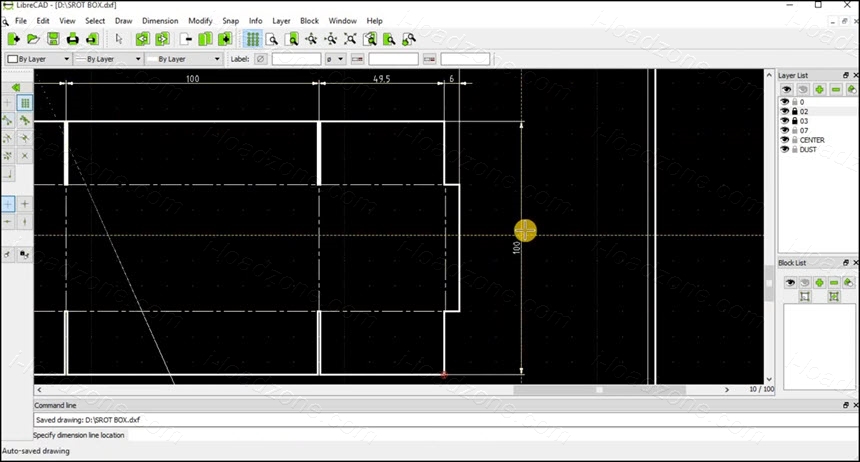The width and height of the screenshot is (860, 462).
Task: Toggle visibility of layer 02
Action: [x=785, y=111]
